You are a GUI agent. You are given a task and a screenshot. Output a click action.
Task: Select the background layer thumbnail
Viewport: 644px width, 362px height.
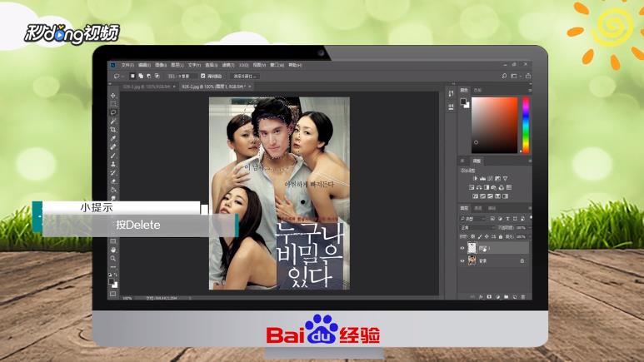coord(472,260)
